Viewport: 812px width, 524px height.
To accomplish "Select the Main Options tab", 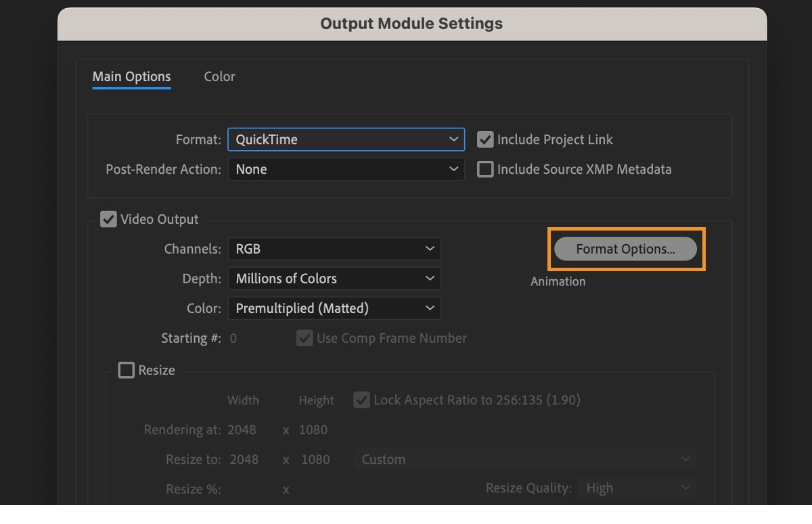I will coord(131,76).
